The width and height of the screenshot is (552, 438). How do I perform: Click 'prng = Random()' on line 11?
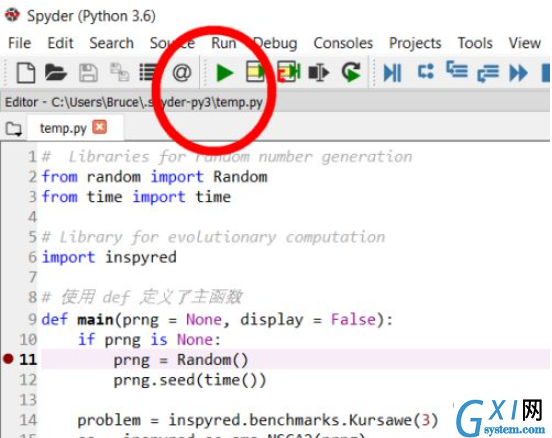click(181, 360)
